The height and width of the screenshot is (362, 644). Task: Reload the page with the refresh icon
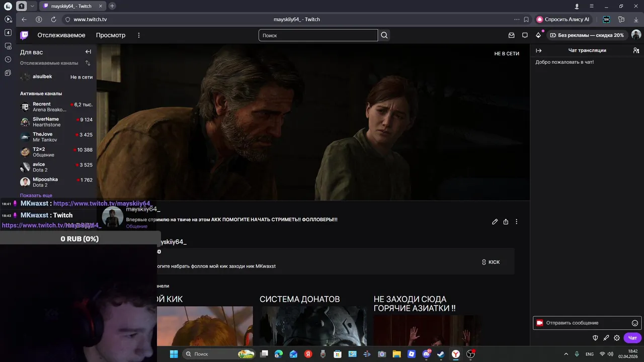click(54, 19)
